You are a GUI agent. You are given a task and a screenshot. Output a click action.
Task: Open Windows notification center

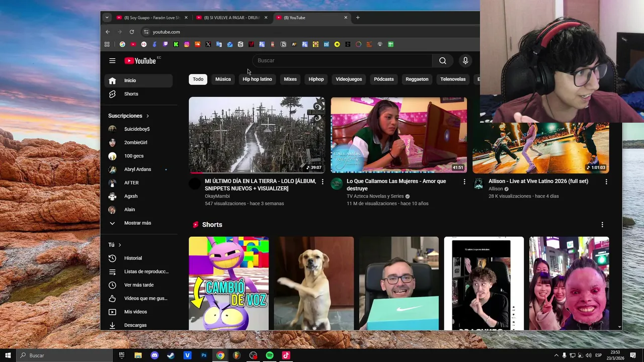point(633,355)
